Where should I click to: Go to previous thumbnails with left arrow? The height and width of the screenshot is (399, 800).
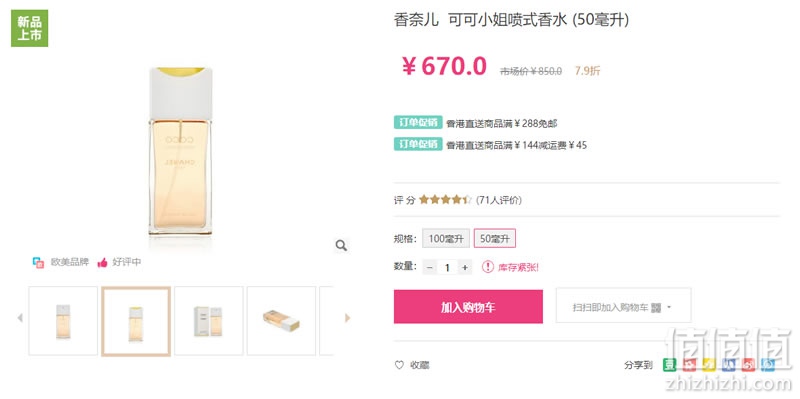pyautogui.click(x=20, y=318)
